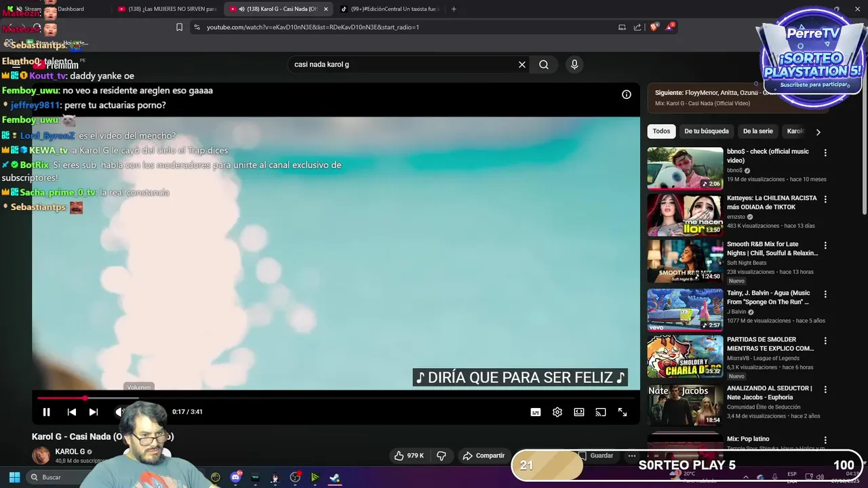868x488 pixels.
Task: Open Steam from the taskbar
Action: 334,477
